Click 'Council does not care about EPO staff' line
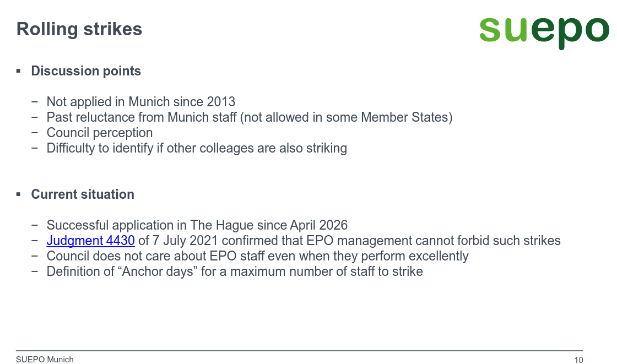 tap(257, 256)
